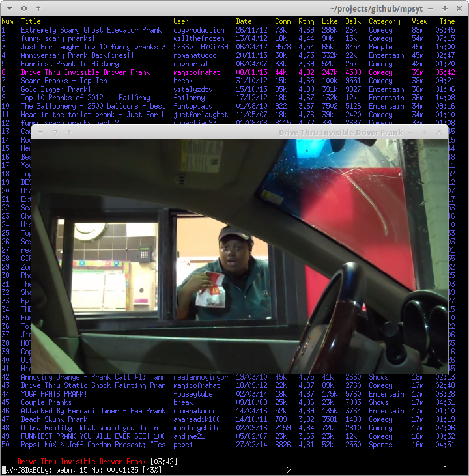Click the video window sticky circle icon
This screenshot has width=469, height=476.
(55, 132)
